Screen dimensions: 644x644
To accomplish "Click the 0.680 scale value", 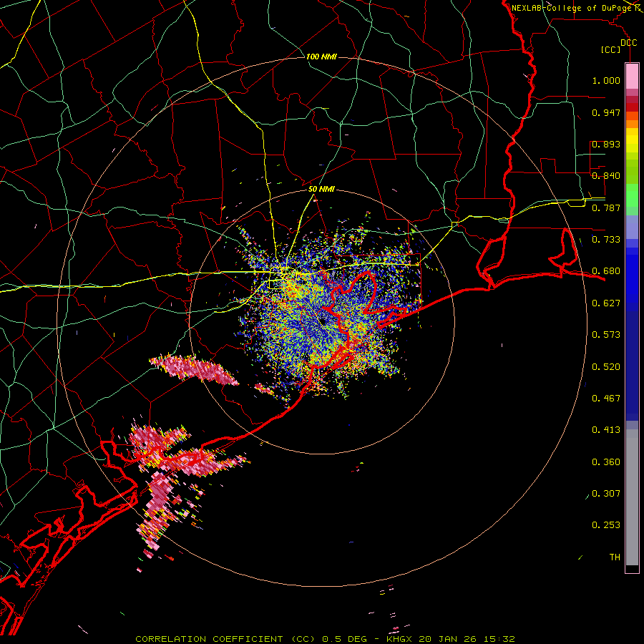I will (x=606, y=271).
